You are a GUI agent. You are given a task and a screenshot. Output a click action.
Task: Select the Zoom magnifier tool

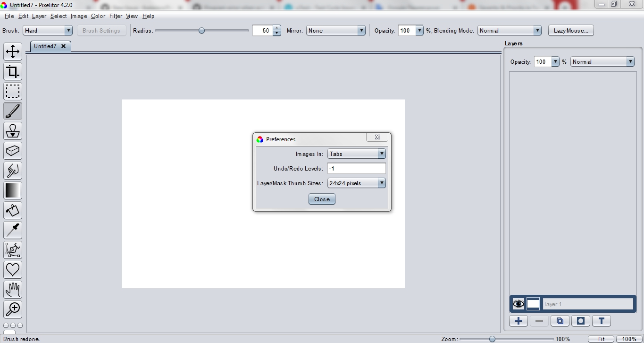13,309
